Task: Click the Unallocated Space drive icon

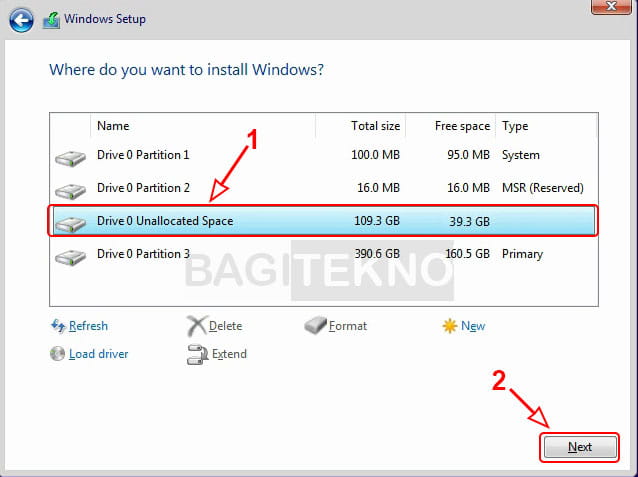Action: tap(70, 224)
